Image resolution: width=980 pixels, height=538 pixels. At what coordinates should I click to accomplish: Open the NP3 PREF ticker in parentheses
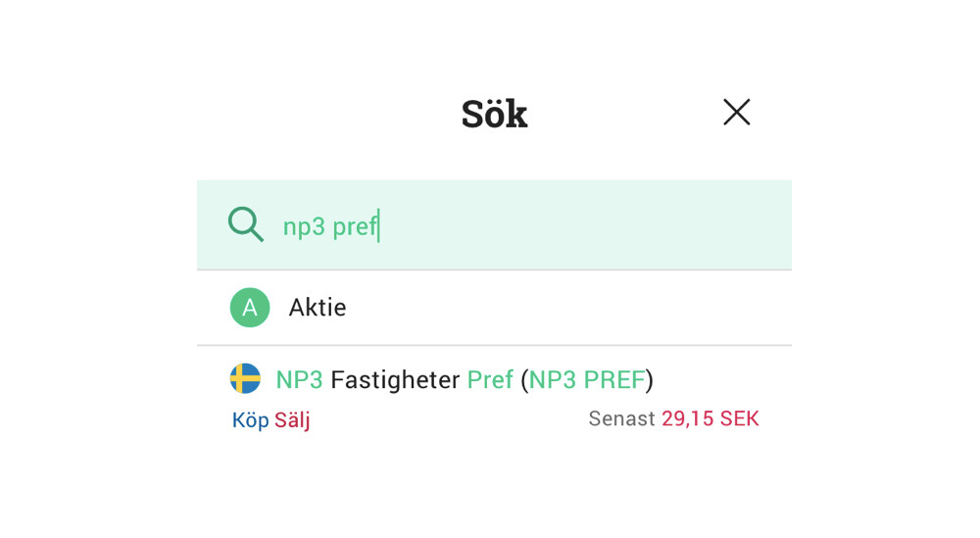587,379
